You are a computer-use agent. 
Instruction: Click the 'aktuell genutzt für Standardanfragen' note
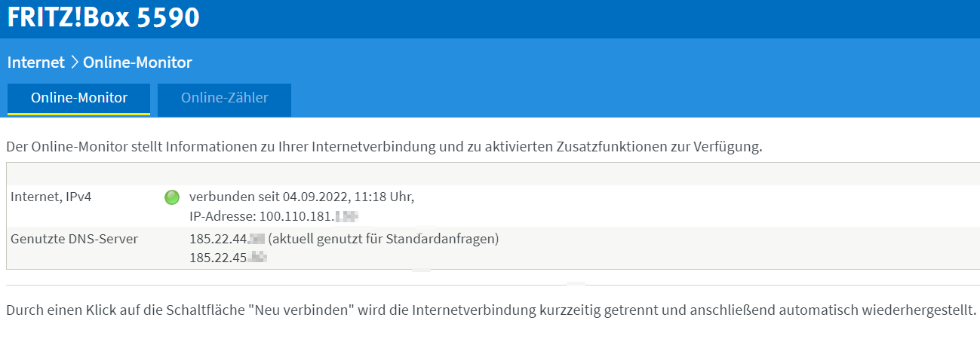(x=384, y=240)
